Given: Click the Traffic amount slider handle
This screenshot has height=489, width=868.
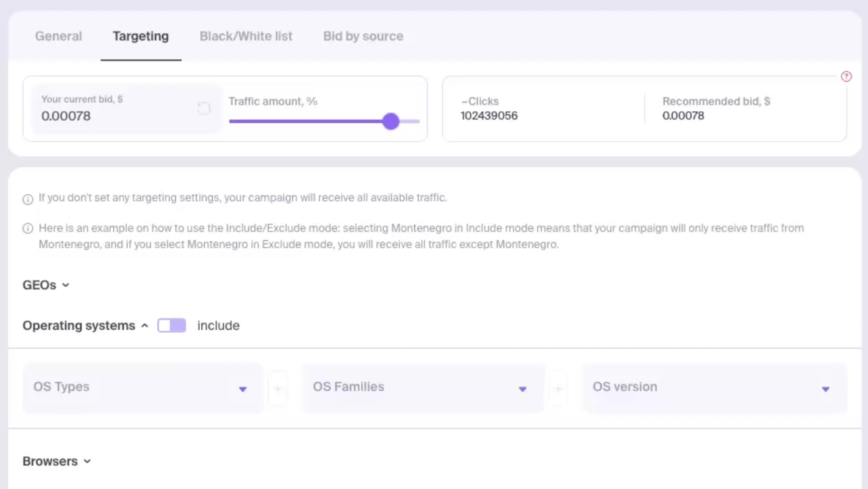Looking at the screenshot, I should (x=391, y=121).
